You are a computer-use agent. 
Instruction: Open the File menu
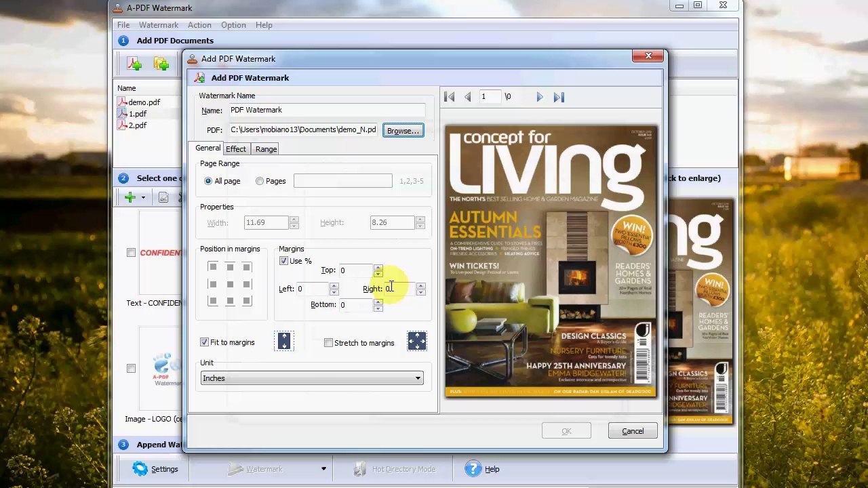[x=123, y=25]
